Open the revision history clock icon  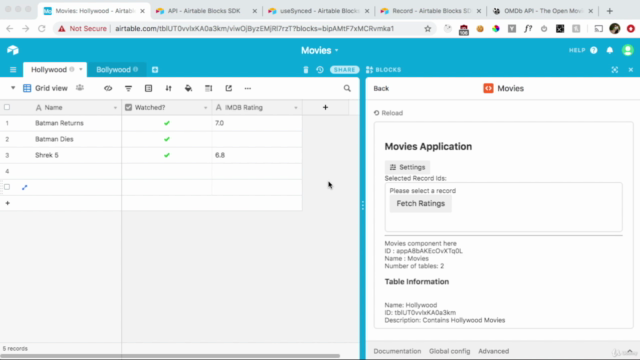320,70
